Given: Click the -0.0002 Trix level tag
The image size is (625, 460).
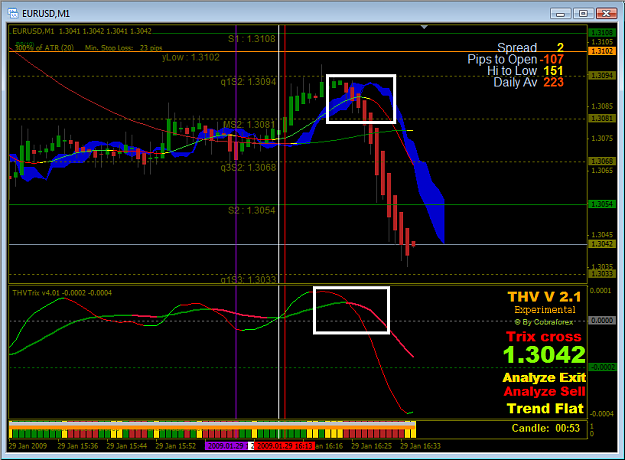Looking at the screenshot, I should [x=601, y=367].
